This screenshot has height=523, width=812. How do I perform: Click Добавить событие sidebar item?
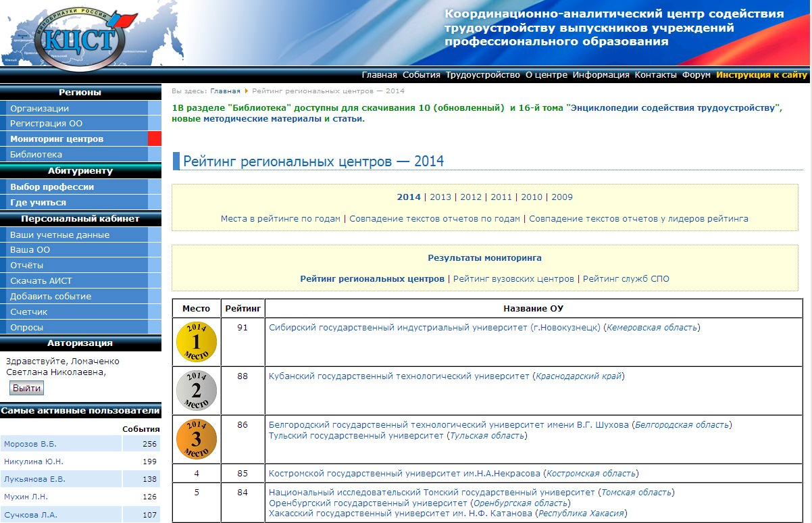click(x=81, y=297)
